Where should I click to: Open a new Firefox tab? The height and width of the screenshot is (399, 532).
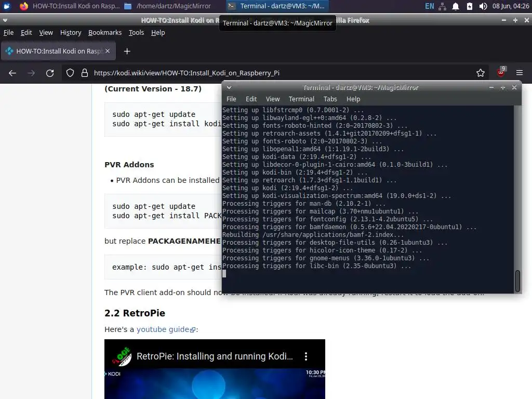[x=127, y=51]
